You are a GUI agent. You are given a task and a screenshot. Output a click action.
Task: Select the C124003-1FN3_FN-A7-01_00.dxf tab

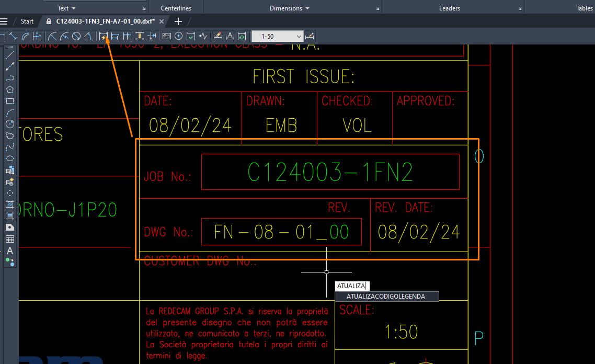tap(105, 21)
